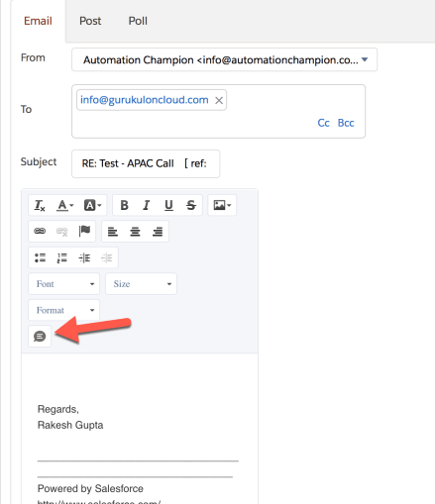This screenshot has width=435, height=504.
Task: Click the Remove Format icon
Action: pos(40,205)
